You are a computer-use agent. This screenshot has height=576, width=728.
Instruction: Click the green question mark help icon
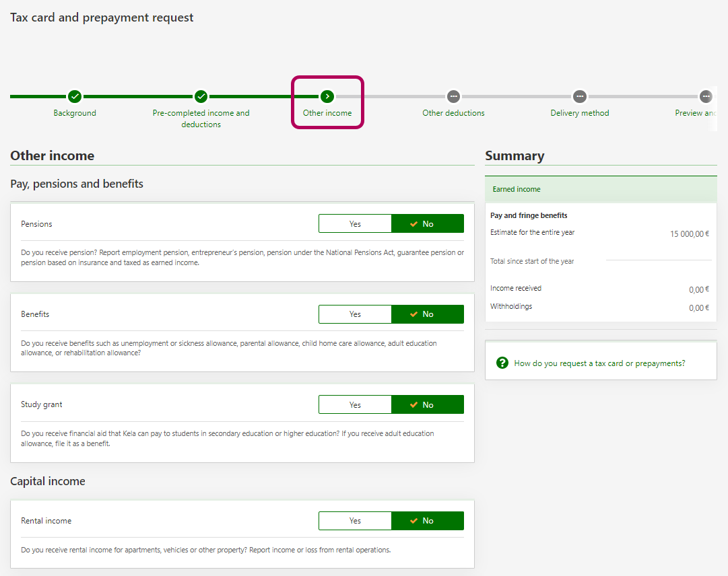pos(502,363)
